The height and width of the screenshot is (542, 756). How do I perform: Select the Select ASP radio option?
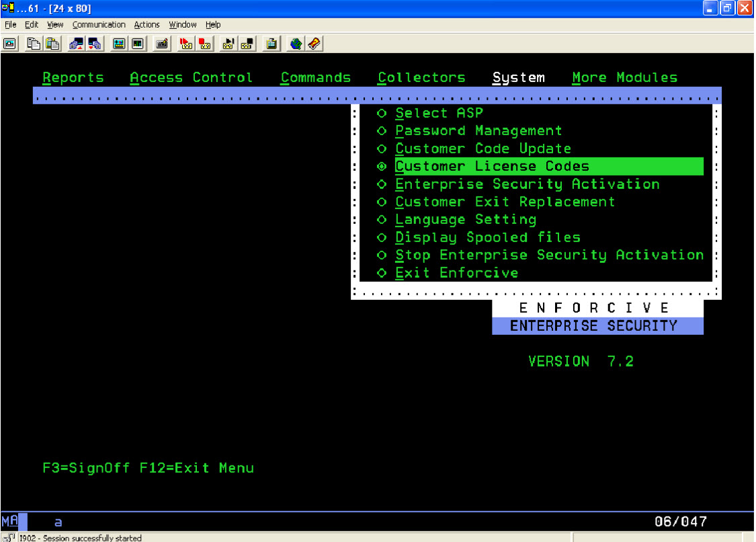382,114
